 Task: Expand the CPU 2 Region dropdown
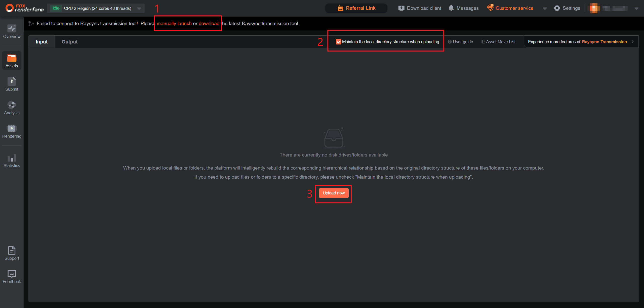(139, 9)
